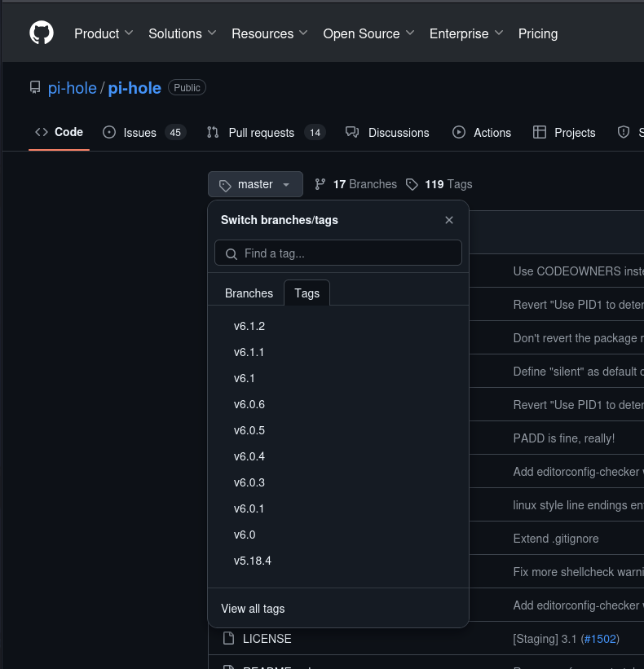Viewport: 644px width, 669px height.
Task: Expand the Product menu
Action: pyautogui.click(x=104, y=33)
